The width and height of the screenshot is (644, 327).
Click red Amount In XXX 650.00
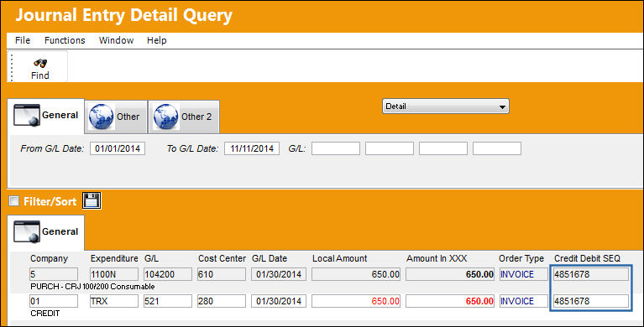coord(450,301)
